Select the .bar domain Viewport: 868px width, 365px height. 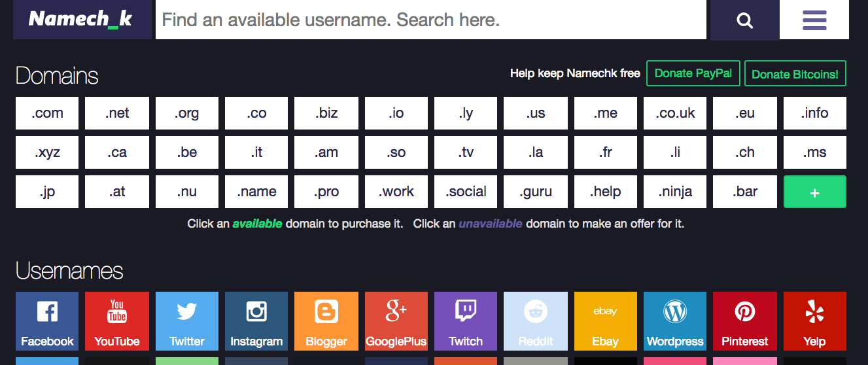(x=745, y=192)
